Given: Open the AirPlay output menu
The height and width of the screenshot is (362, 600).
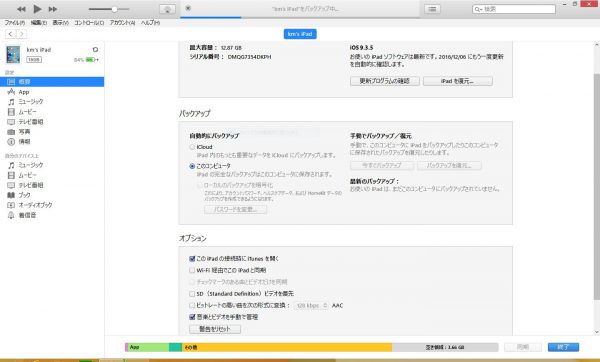Looking at the screenshot, I should pos(167,9).
